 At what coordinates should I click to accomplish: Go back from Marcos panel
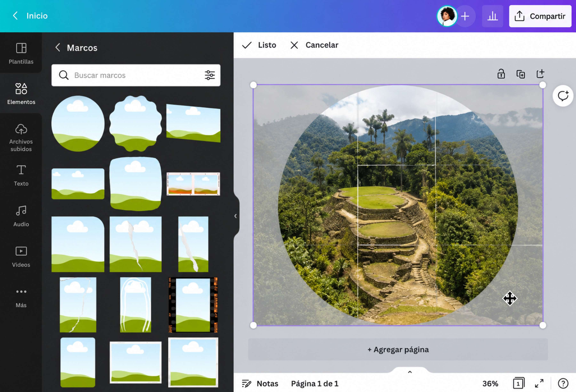(x=57, y=47)
